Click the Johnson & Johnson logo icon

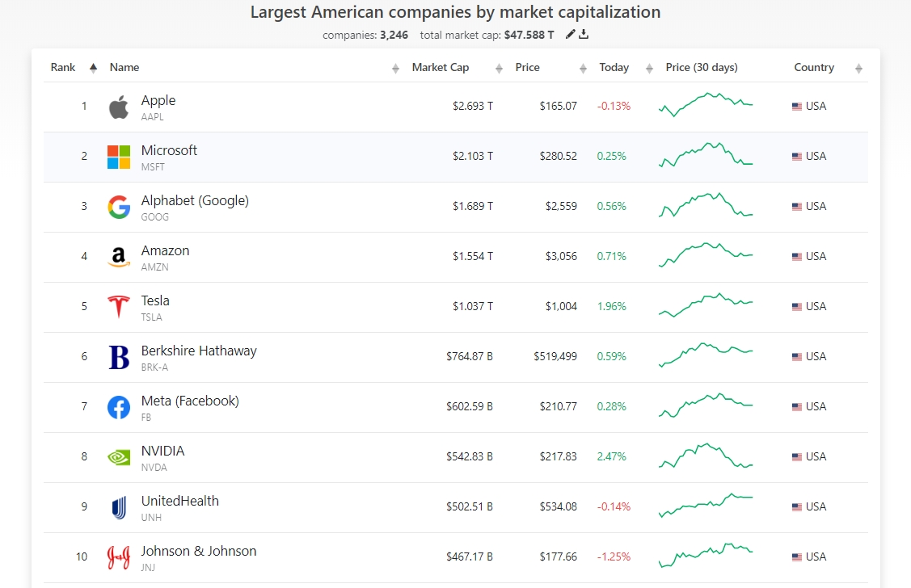click(119, 557)
